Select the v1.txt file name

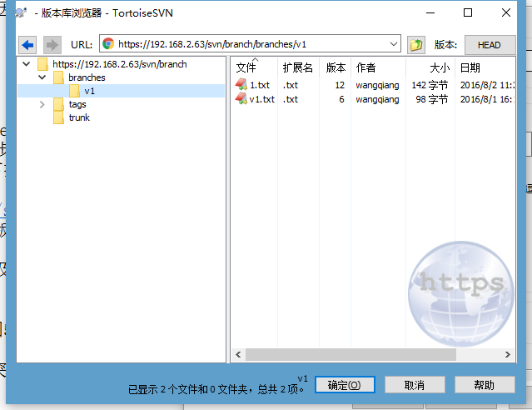pos(262,99)
